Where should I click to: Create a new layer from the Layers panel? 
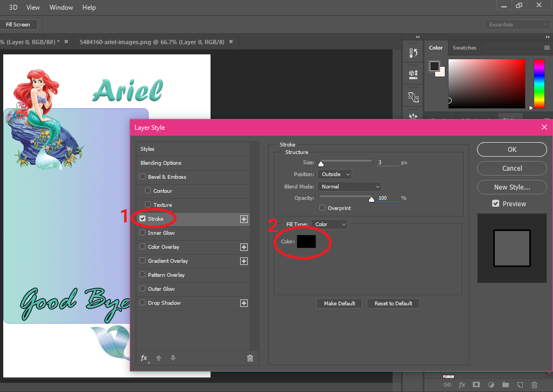520,384
